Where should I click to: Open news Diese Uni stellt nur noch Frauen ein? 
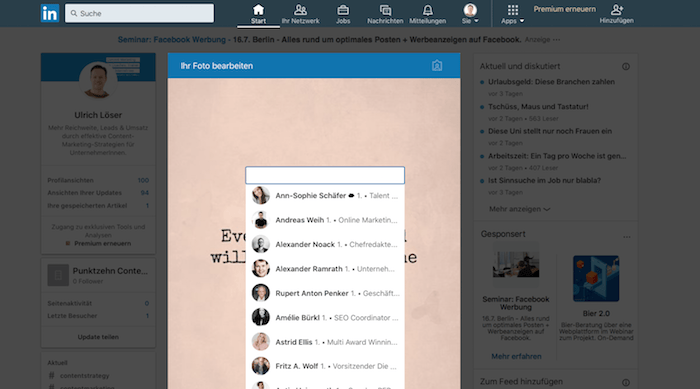550,131
